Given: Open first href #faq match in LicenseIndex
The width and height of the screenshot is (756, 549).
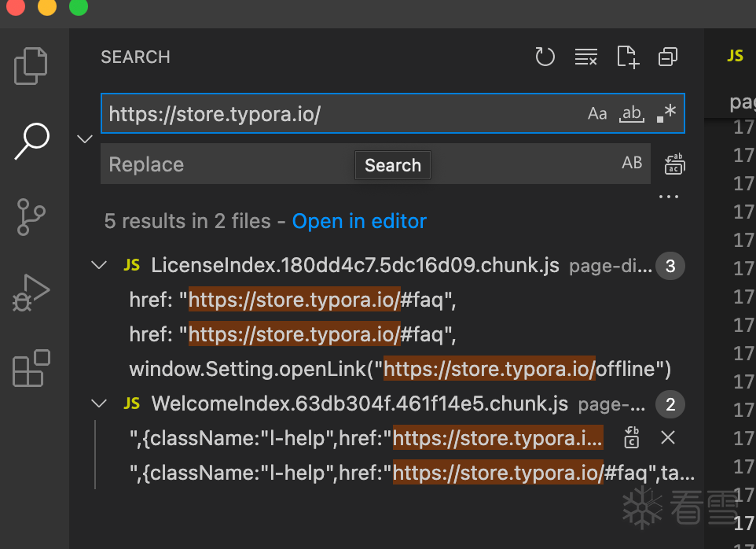Looking at the screenshot, I should click(387, 300).
